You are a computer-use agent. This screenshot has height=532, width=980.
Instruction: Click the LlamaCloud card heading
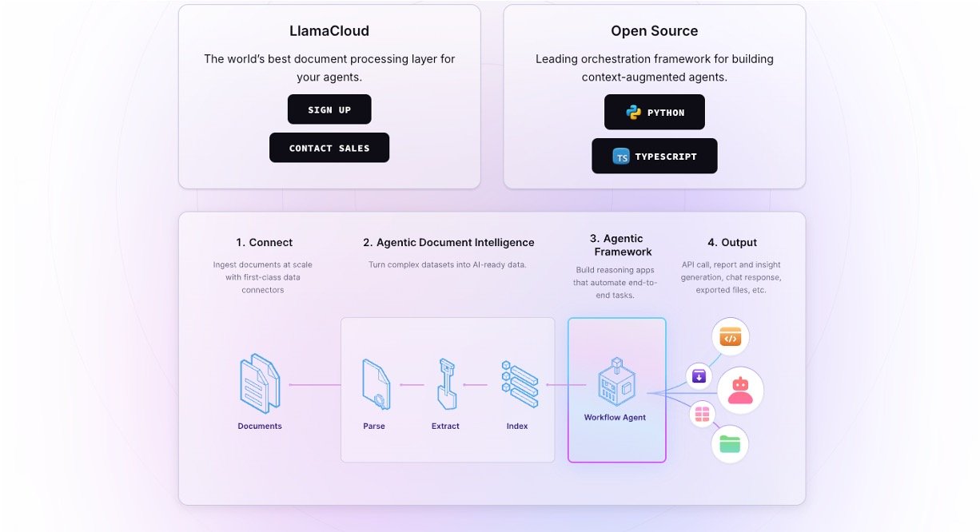pyautogui.click(x=329, y=31)
